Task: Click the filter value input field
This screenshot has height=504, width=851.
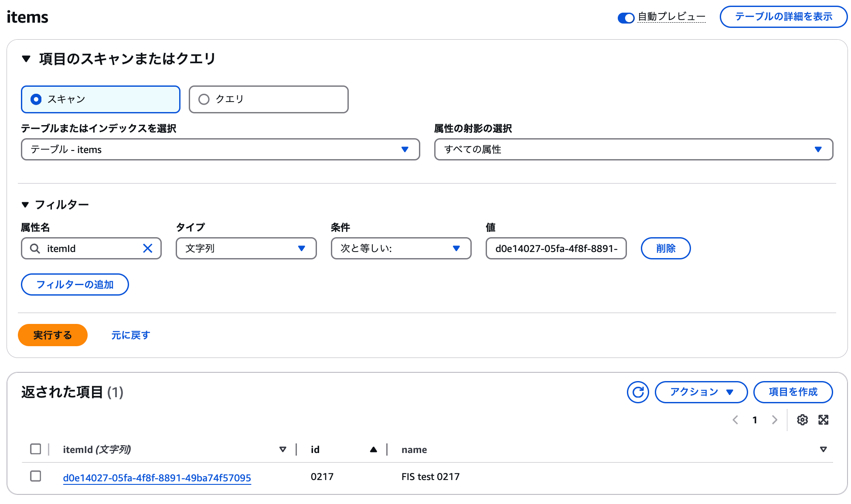Action: (556, 249)
